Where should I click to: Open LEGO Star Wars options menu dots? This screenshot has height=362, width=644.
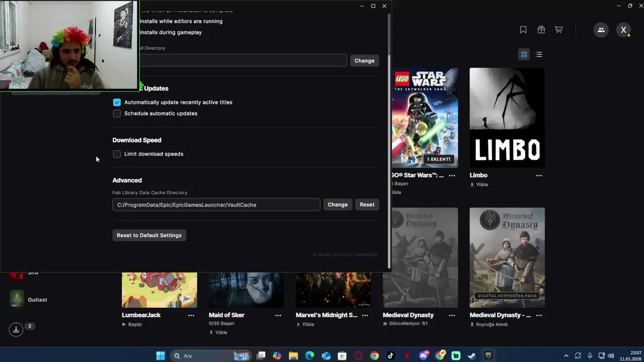point(452,175)
